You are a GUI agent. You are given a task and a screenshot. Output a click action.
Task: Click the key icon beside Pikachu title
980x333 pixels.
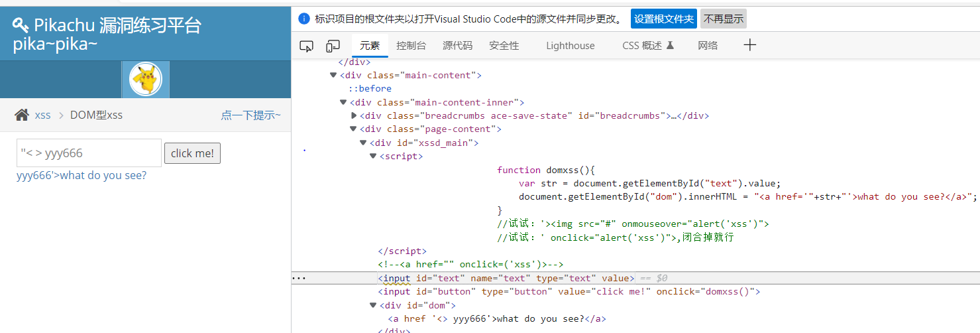click(x=21, y=25)
